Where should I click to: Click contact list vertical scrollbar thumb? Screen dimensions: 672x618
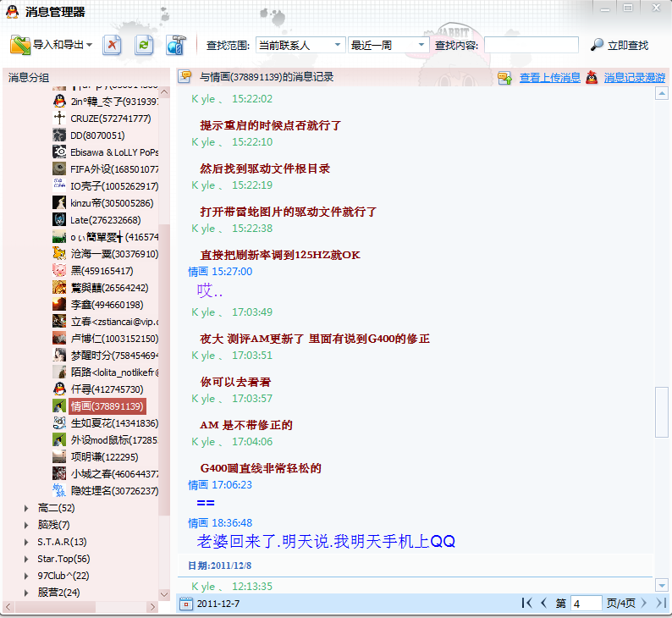tap(164, 369)
